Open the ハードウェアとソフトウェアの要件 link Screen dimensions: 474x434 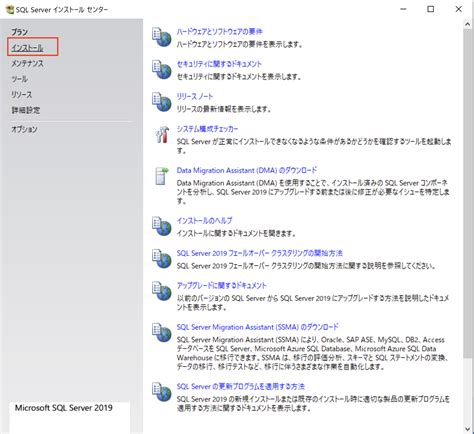[219, 32]
